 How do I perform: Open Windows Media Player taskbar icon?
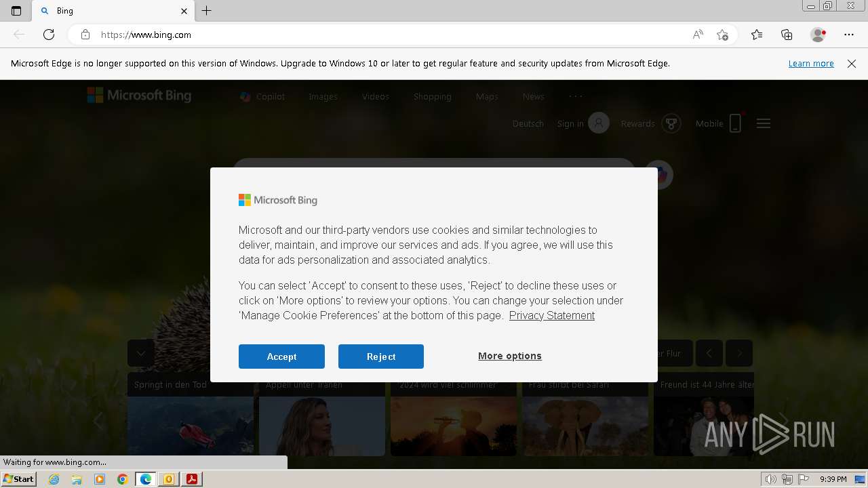click(x=100, y=479)
